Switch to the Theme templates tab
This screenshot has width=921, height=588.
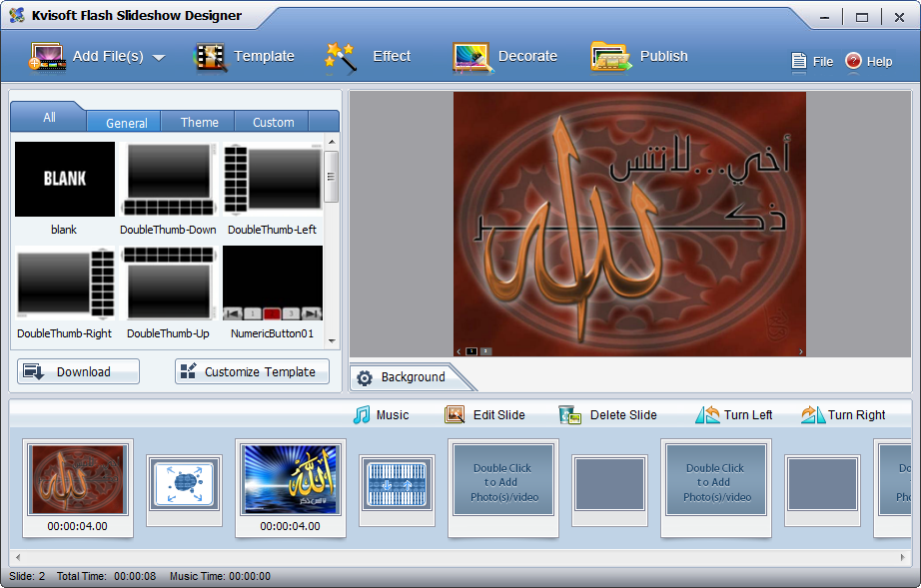199,122
